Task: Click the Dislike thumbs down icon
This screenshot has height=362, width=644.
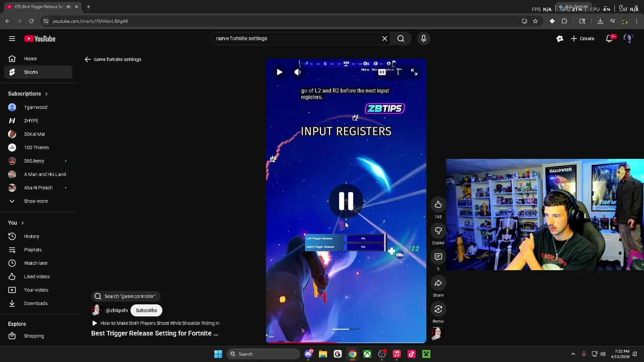Action: click(x=438, y=231)
